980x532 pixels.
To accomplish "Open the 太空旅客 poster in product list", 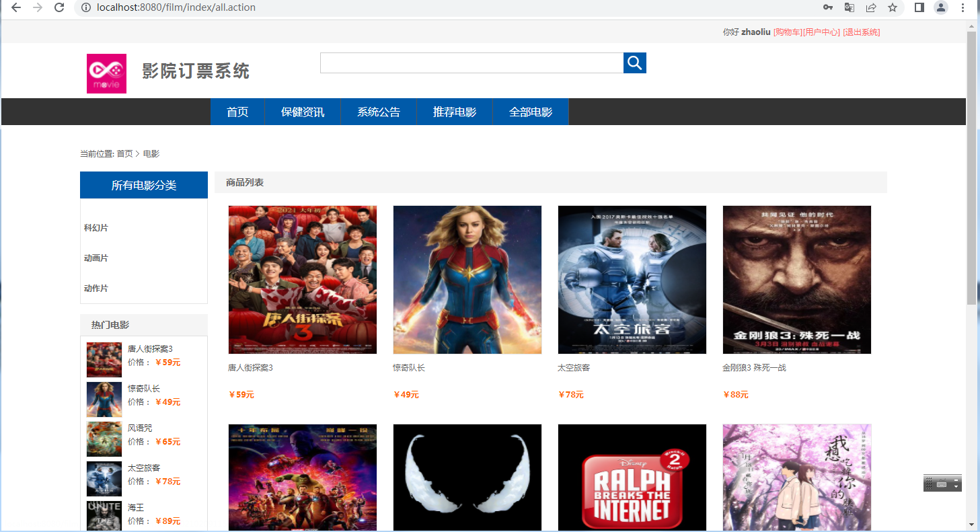I will coord(632,280).
